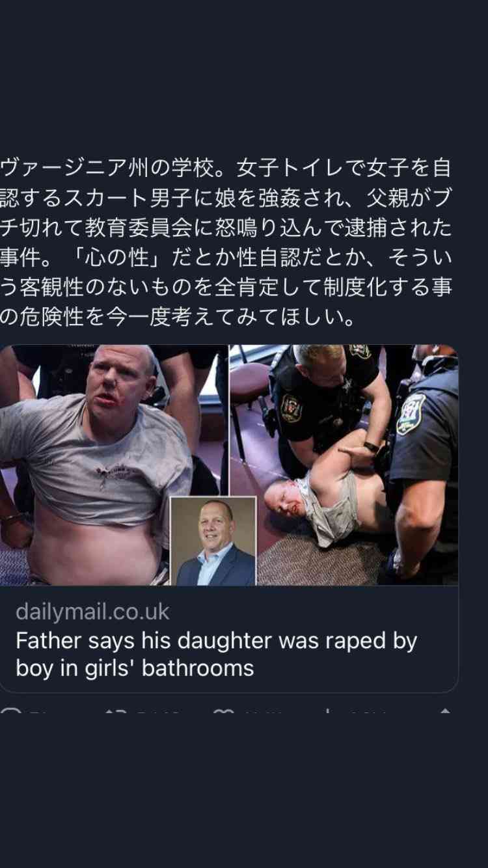Tap tweet line 認するスカート男子に娘を強姦され

pyautogui.click(x=226, y=198)
